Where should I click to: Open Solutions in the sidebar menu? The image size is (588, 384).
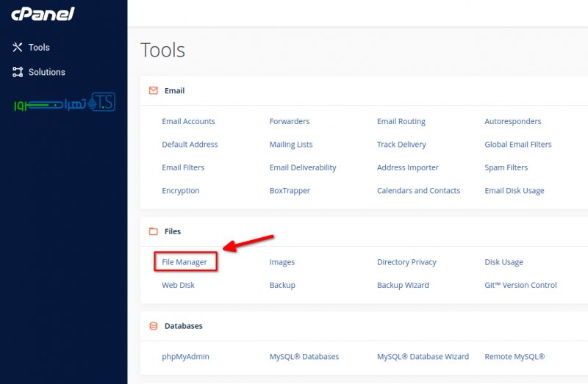click(46, 72)
